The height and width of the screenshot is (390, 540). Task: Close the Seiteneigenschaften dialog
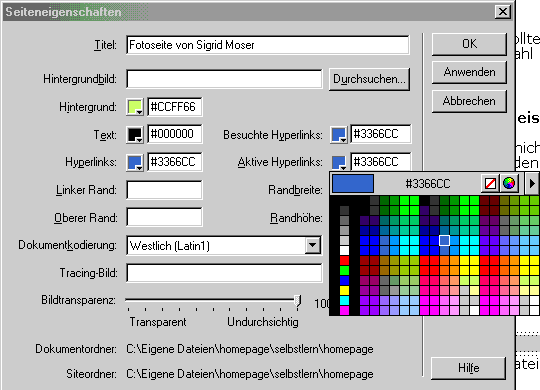click(x=502, y=12)
